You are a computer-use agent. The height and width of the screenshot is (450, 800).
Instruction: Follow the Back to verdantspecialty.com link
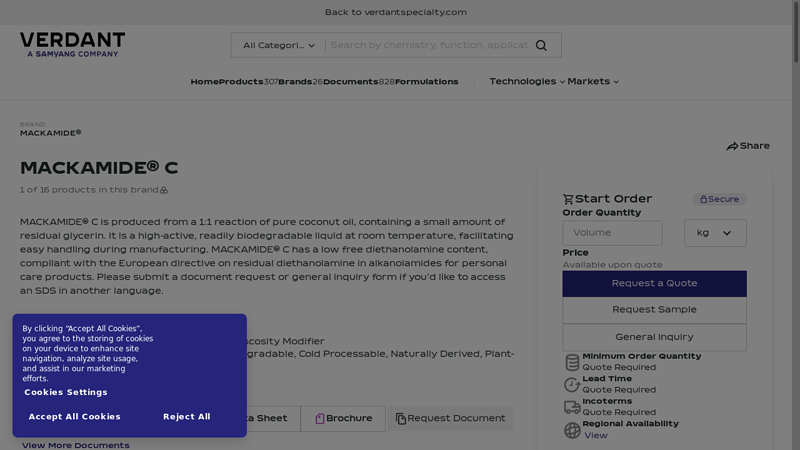(395, 12)
